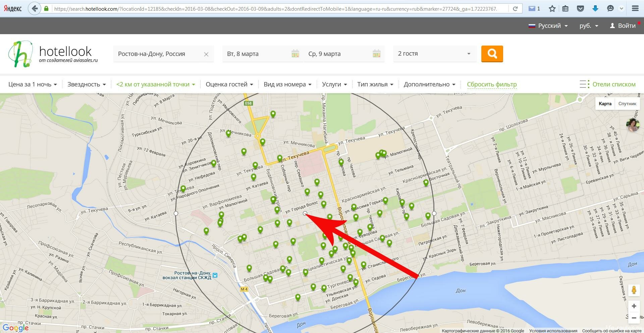The width and height of the screenshot is (644, 333).
Task: Switch map to Карта view
Action: (605, 104)
